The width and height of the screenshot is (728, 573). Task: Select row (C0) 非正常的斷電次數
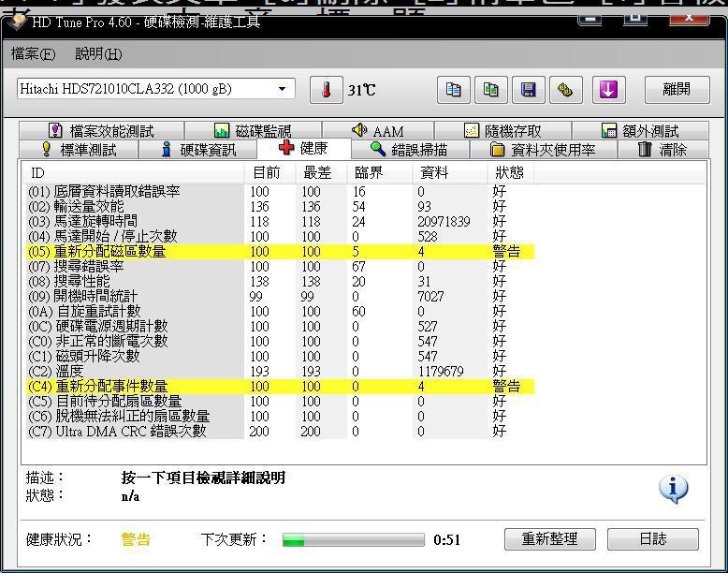click(x=280, y=341)
